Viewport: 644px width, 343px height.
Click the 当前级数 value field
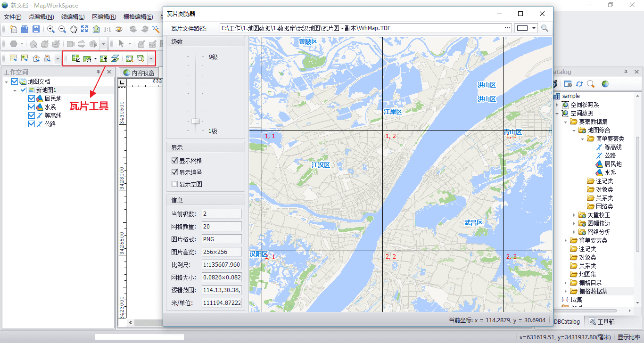click(222, 214)
